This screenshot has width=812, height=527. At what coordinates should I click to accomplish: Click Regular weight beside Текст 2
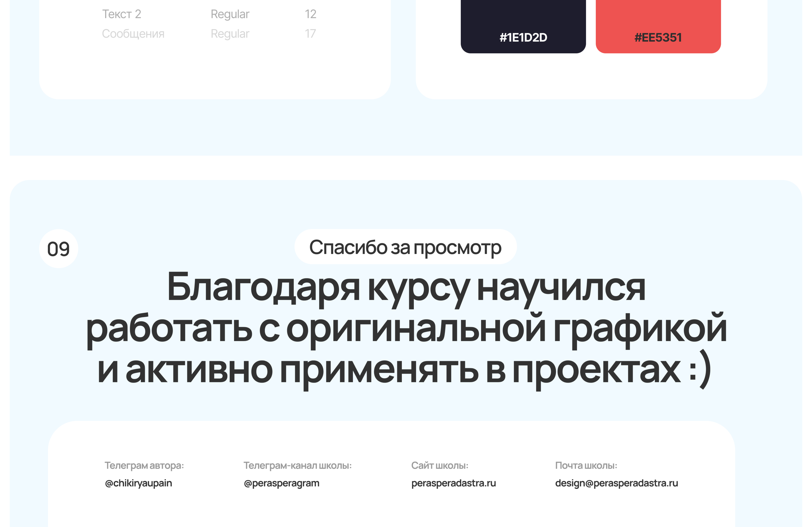click(x=230, y=14)
